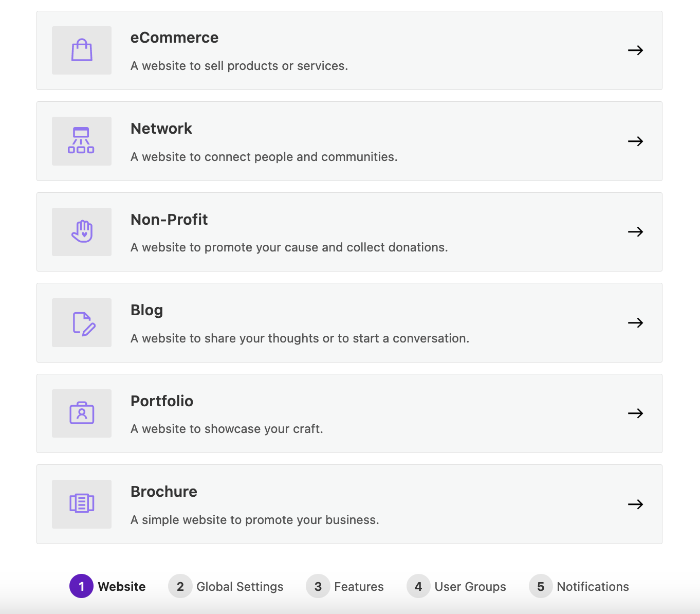The width and height of the screenshot is (700, 614).
Task: Pick the Brochure website type card
Action: 349,504
